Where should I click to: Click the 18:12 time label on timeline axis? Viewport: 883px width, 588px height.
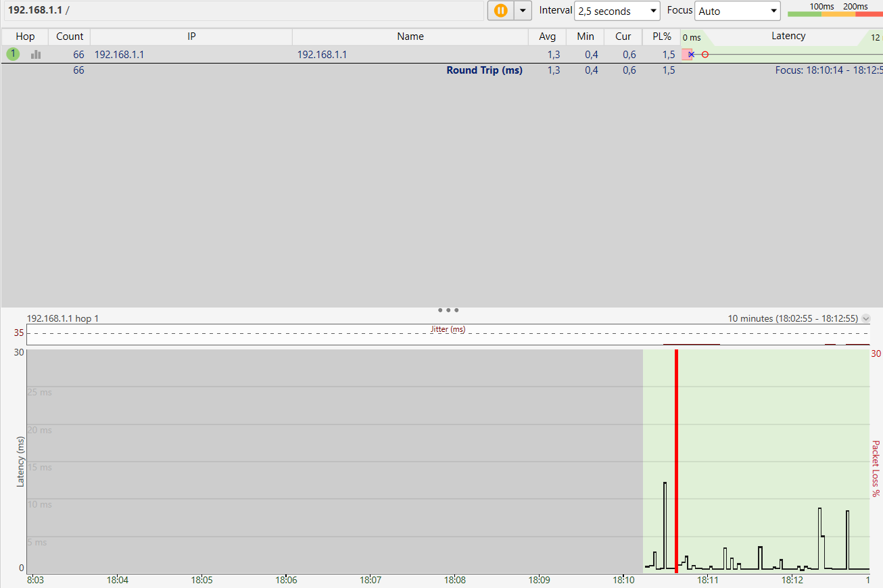click(x=792, y=580)
